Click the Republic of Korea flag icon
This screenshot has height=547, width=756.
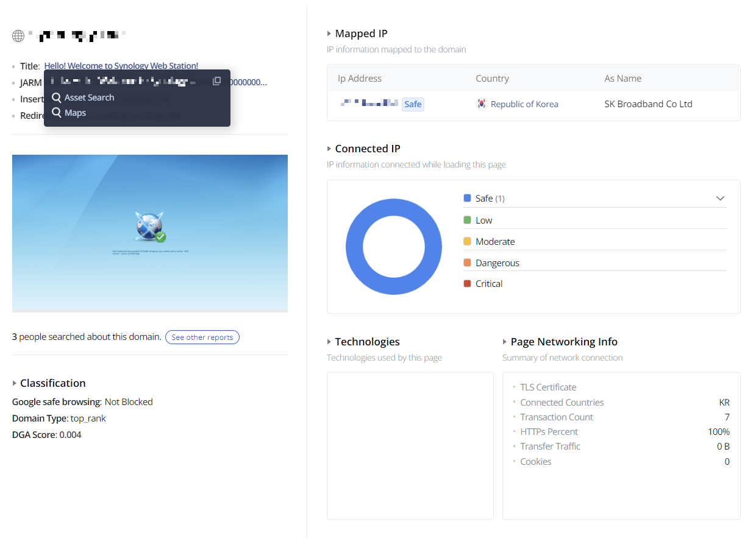click(482, 104)
